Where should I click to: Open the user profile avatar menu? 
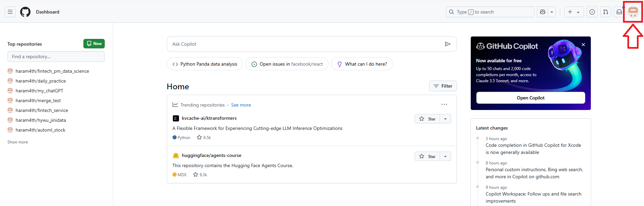tap(633, 12)
